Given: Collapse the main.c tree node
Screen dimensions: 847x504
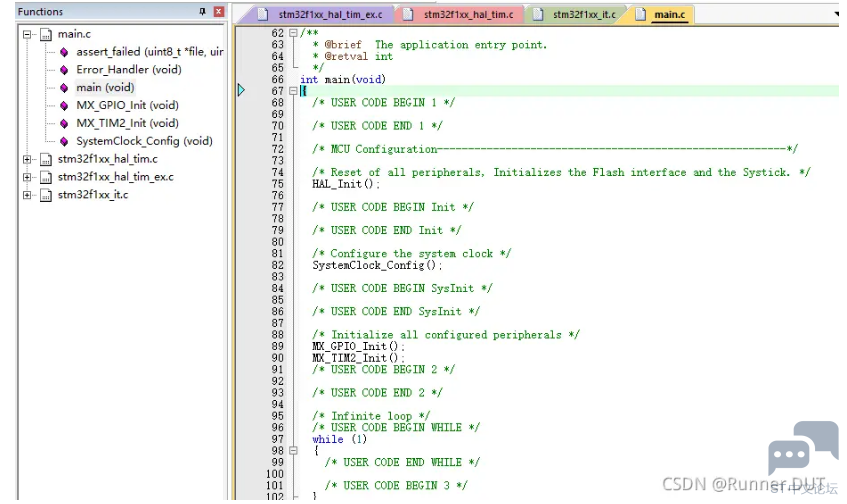Looking at the screenshot, I should click(x=27, y=35).
